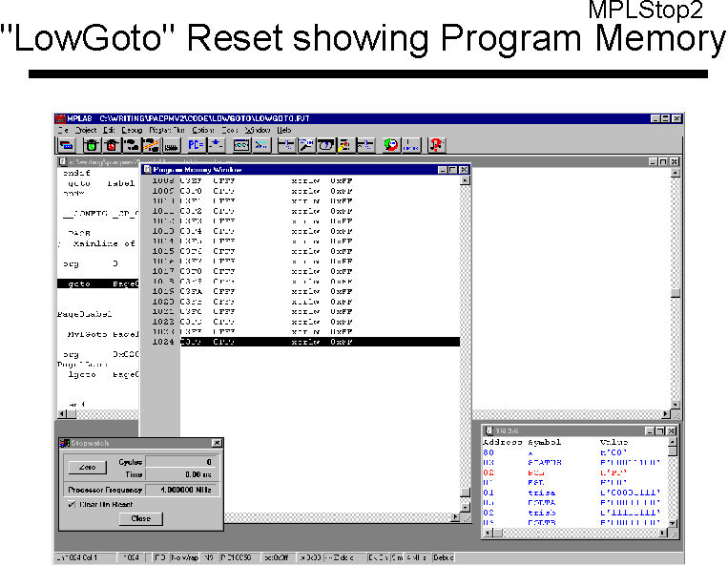
Task: Open the Options menu
Action: click(x=203, y=131)
